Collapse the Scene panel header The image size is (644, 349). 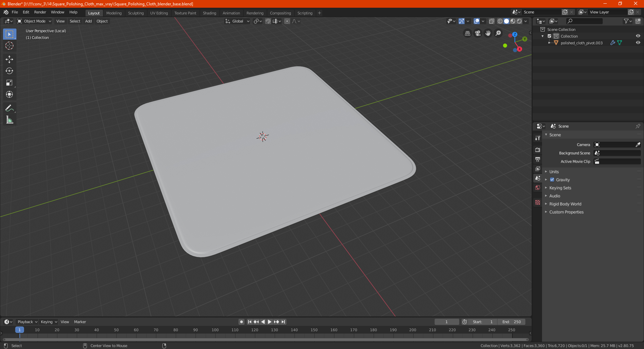click(x=555, y=135)
